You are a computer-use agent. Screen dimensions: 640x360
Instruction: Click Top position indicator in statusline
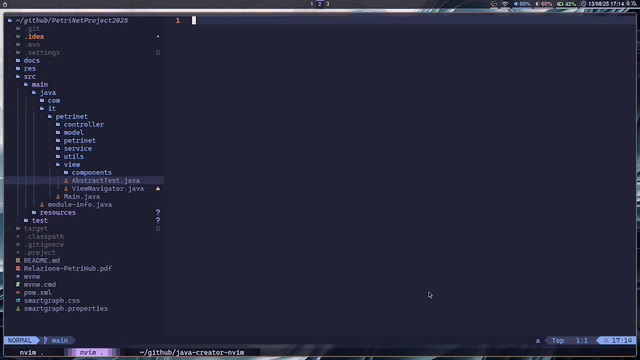click(558, 340)
